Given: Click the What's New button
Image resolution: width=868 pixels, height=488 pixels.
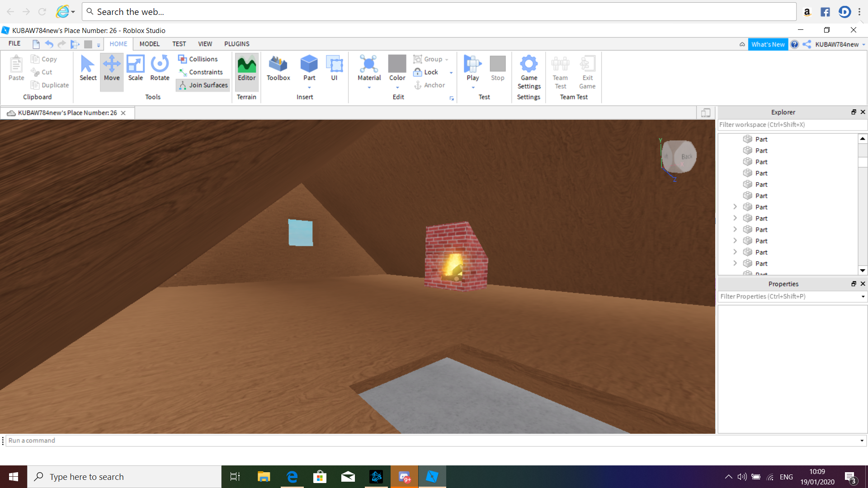Looking at the screenshot, I should [x=768, y=44].
